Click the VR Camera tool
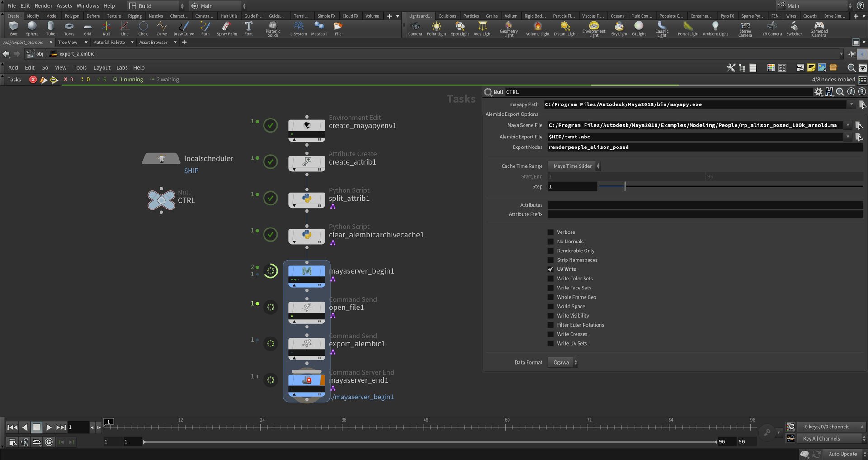 click(x=772, y=28)
